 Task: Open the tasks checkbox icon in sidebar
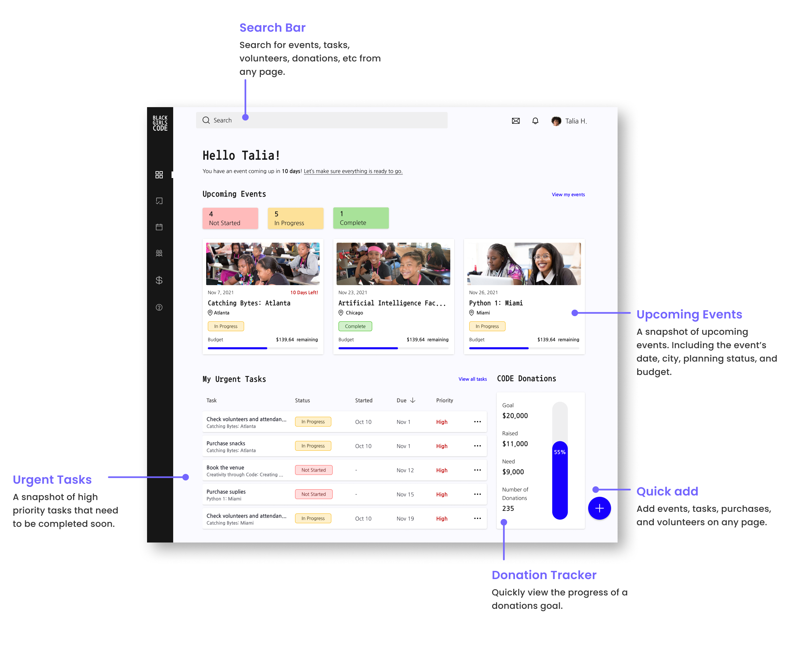pos(159,201)
